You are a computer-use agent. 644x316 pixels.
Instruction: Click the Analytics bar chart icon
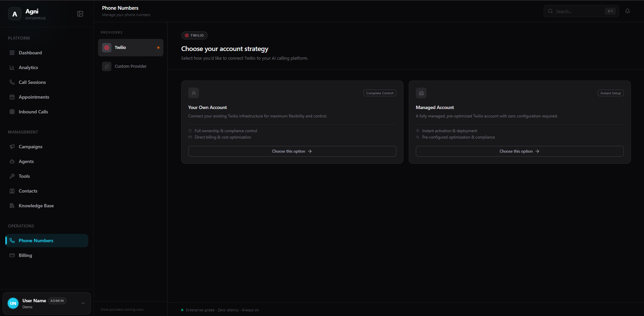pyautogui.click(x=12, y=67)
